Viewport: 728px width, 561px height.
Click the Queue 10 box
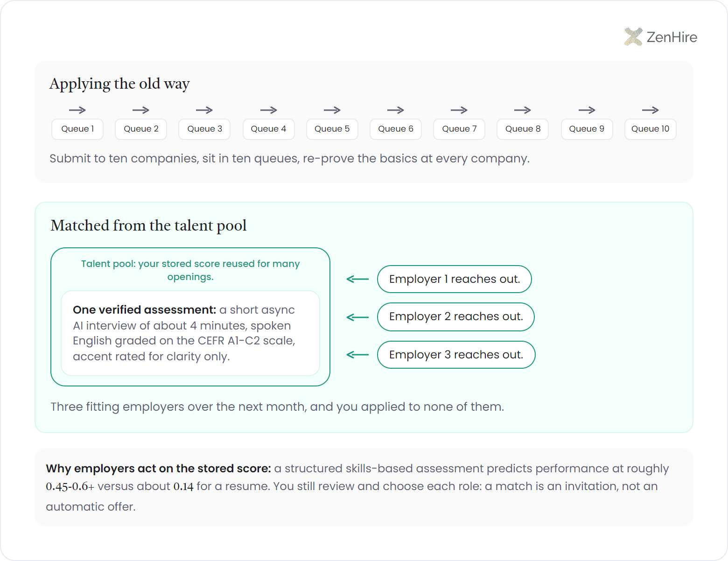tap(651, 129)
